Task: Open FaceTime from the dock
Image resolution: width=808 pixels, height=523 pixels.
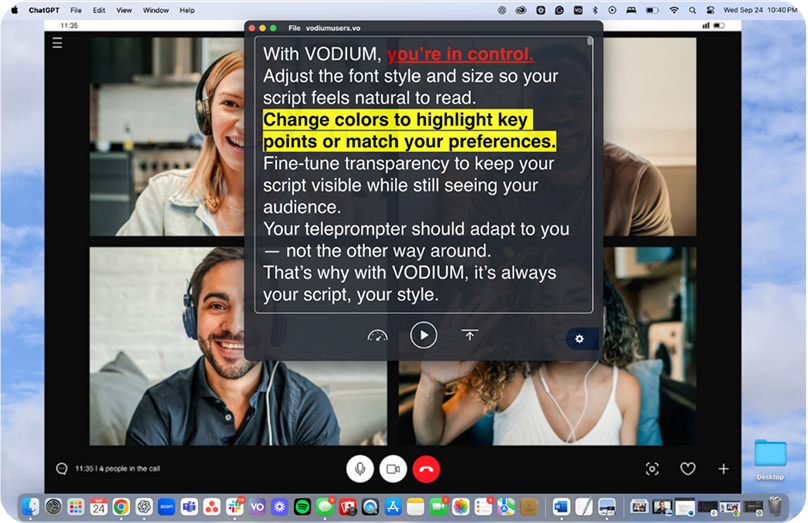Action: (x=438, y=508)
